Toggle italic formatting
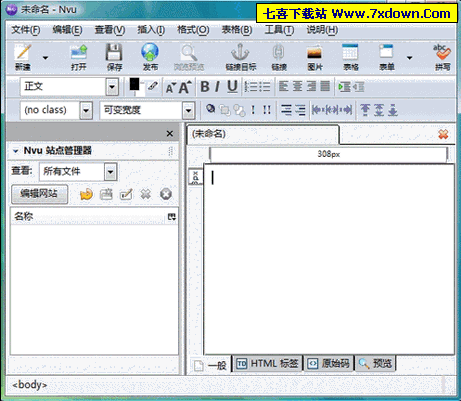The height and width of the screenshot is (401, 461). coord(217,87)
